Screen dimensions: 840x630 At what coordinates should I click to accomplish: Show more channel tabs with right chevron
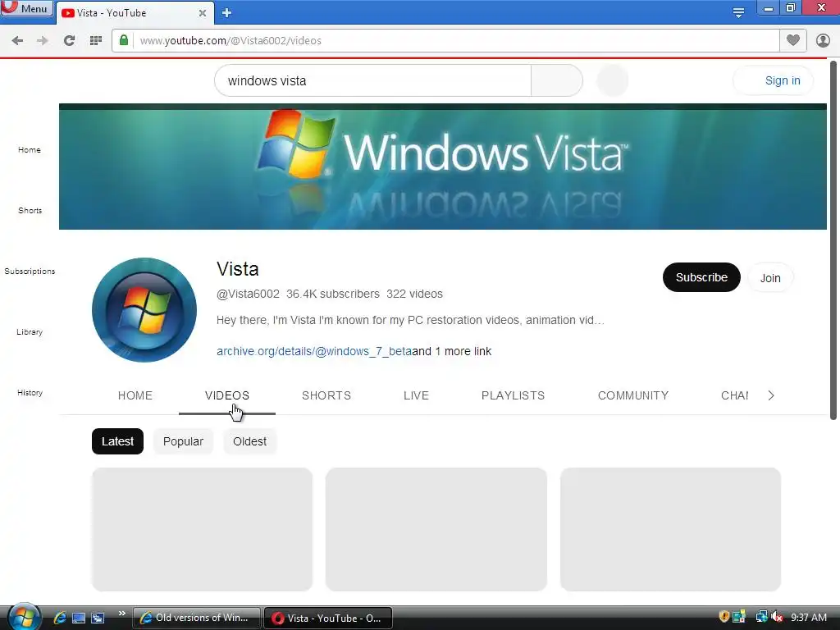771,395
